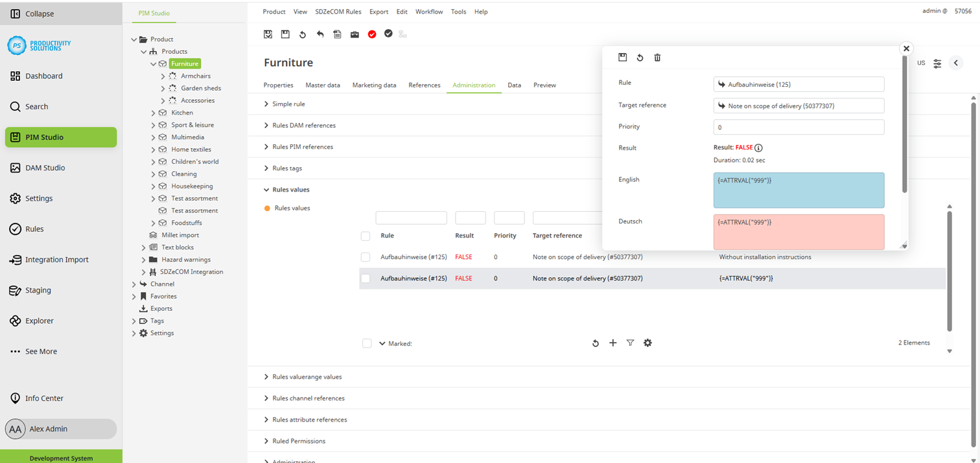Expand the Kitchen tree node
Image resolution: width=980 pixels, height=463 pixels.
click(x=154, y=113)
